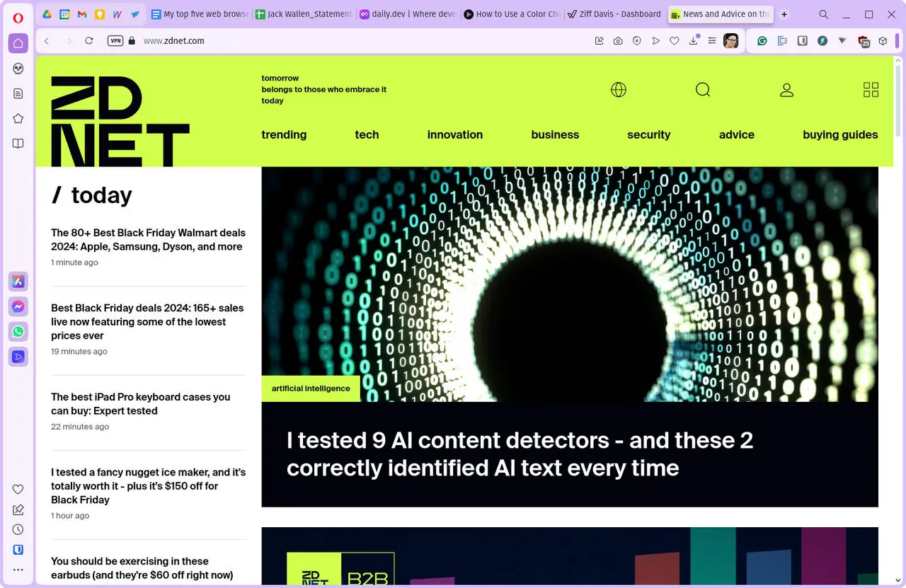
Task: Open the Grammarly extension icon
Action: [x=762, y=41]
